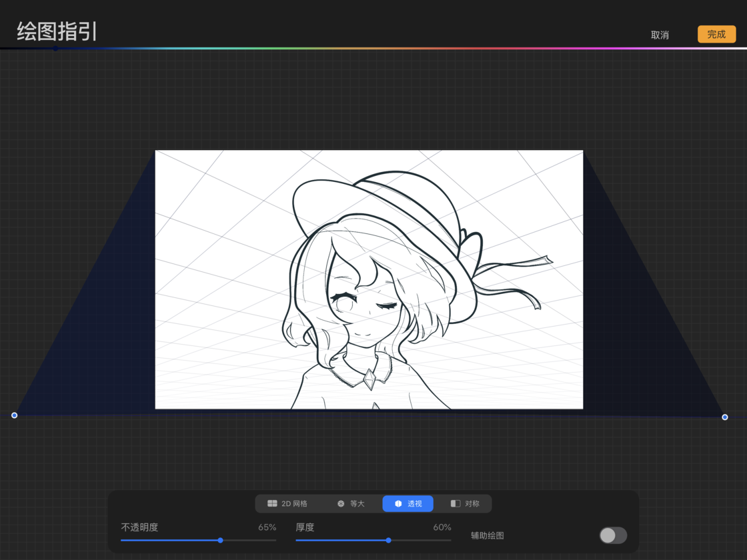Tap the 60% thickness value
This screenshot has width=747, height=560.
click(442, 527)
